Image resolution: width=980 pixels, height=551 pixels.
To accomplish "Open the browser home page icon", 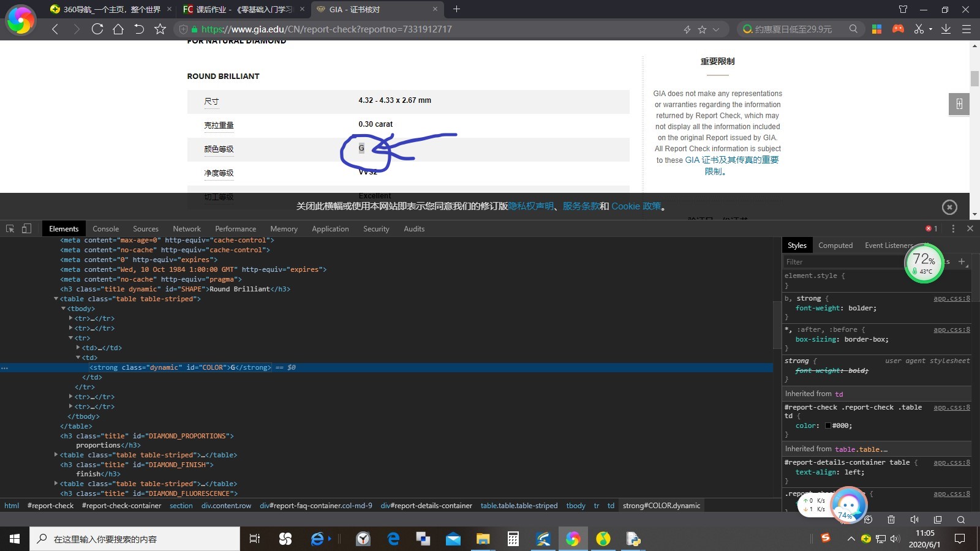I will click(x=118, y=29).
